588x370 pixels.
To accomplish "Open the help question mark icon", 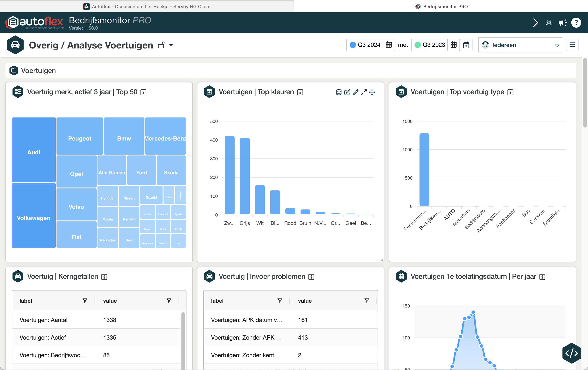I will (576, 23).
